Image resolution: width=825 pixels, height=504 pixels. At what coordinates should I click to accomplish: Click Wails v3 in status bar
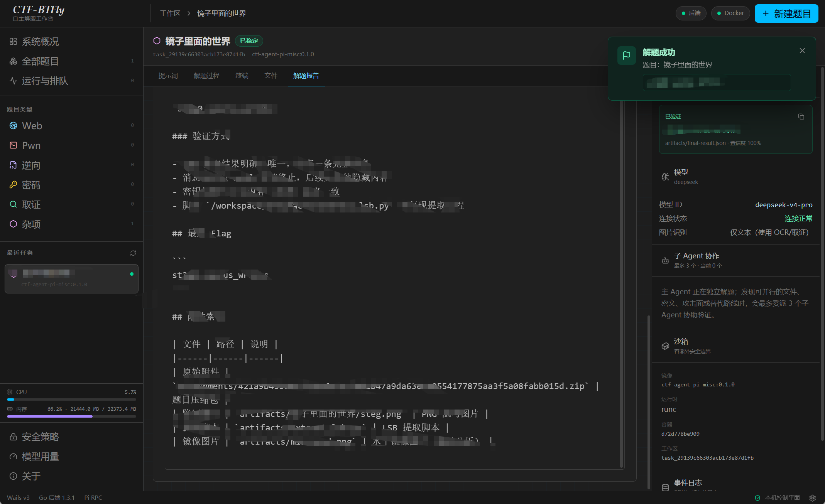pyautogui.click(x=18, y=498)
